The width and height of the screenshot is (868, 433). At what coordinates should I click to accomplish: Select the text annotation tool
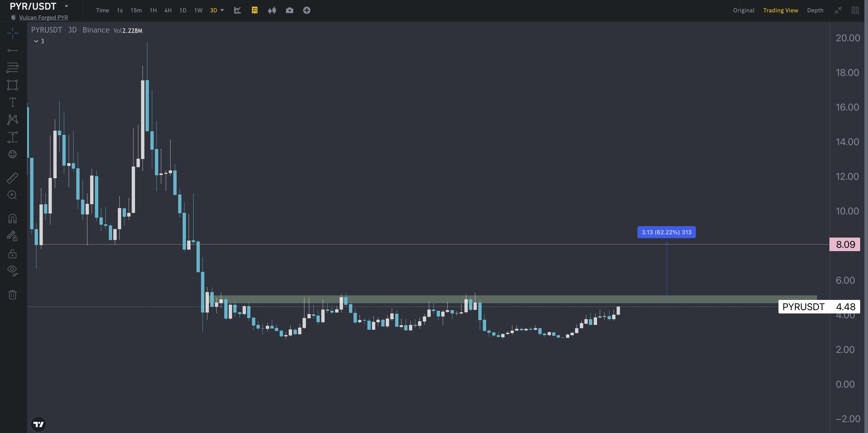coord(12,102)
